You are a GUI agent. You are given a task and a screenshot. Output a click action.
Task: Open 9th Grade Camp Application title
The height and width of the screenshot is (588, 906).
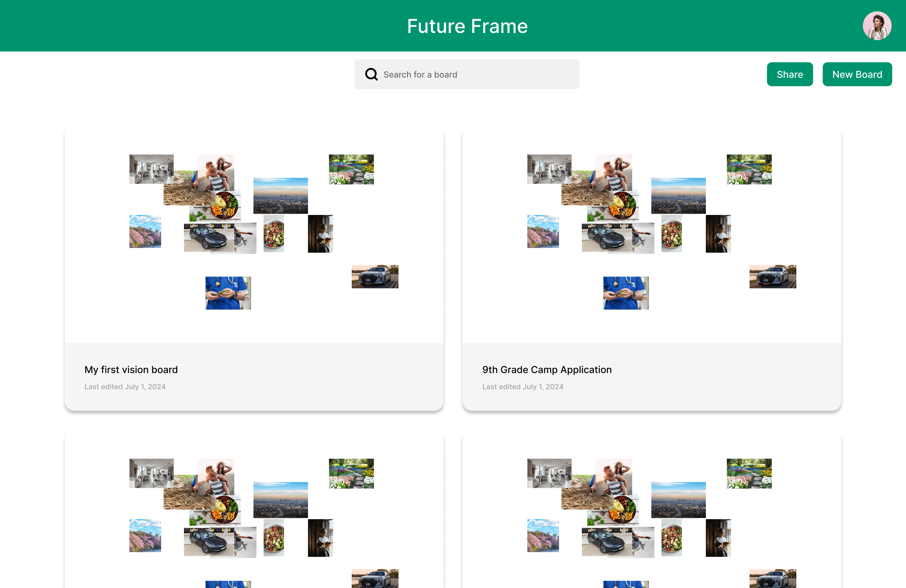547,370
